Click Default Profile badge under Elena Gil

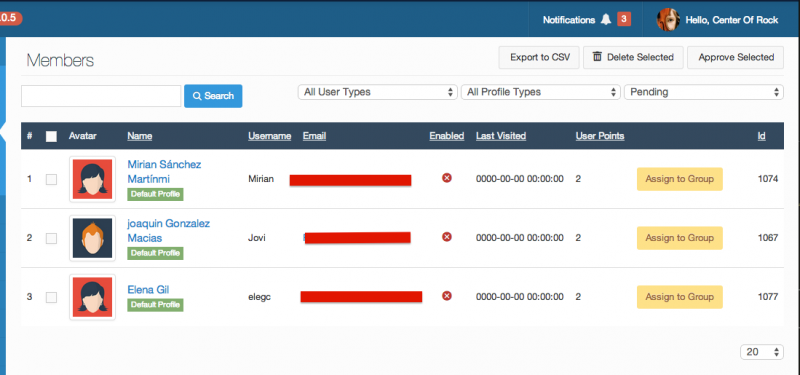pyautogui.click(x=155, y=305)
